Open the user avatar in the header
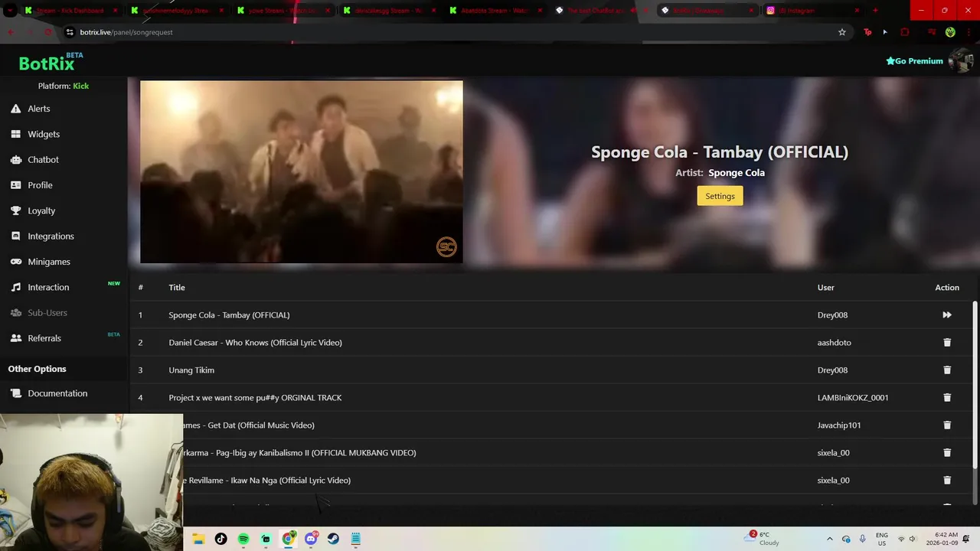The height and width of the screenshot is (551, 980). point(960,60)
